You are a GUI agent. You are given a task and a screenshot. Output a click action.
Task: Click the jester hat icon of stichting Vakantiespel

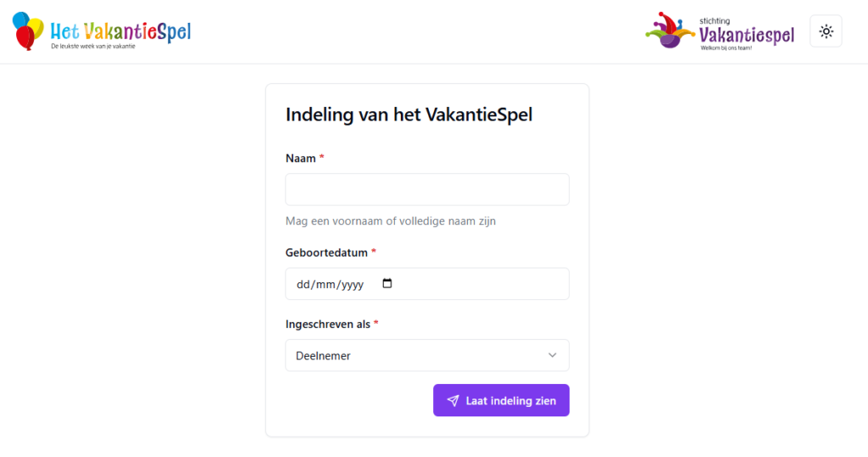pyautogui.click(x=670, y=31)
